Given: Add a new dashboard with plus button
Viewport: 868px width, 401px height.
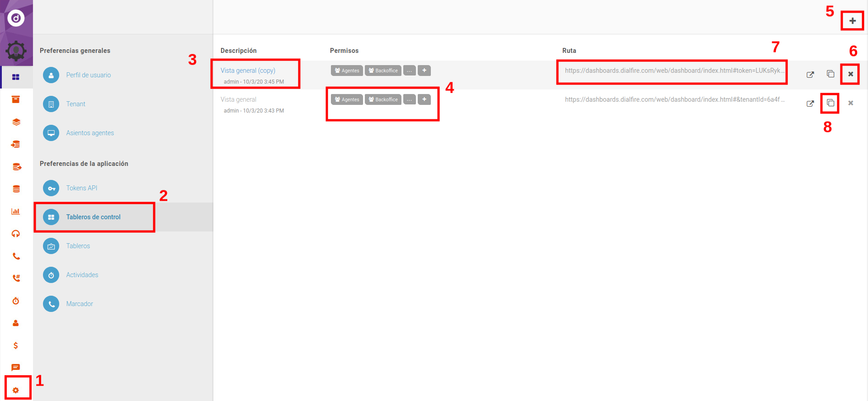Looking at the screenshot, I should click(852, 21).
